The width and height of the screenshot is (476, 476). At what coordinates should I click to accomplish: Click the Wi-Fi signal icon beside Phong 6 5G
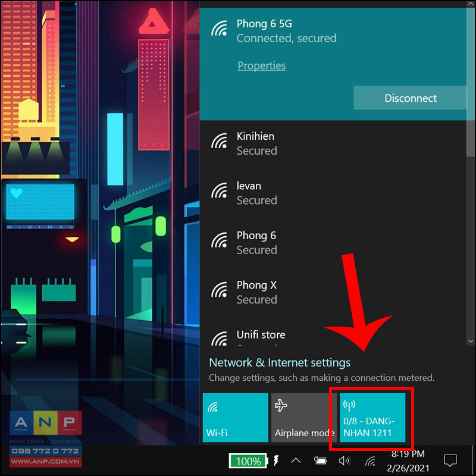coord(219,29)
